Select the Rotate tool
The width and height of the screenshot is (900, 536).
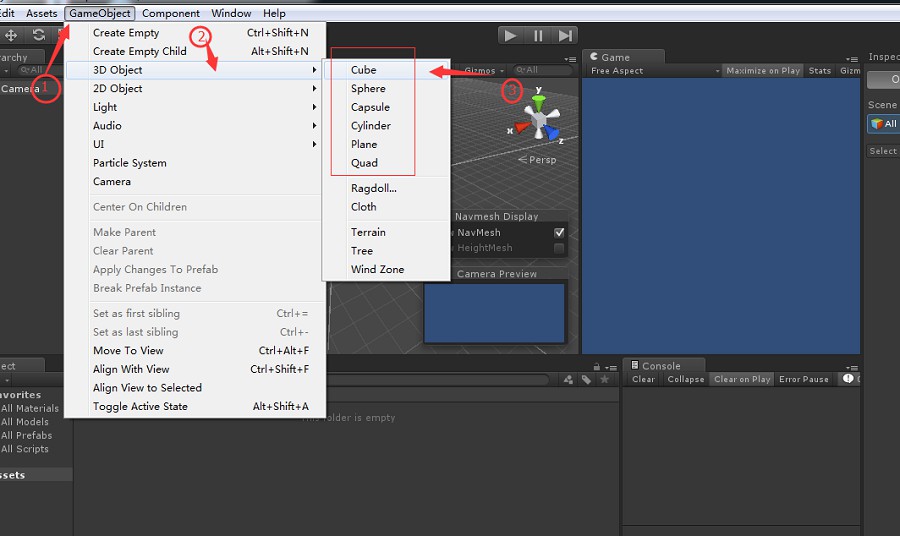click(x=38, y=36)
